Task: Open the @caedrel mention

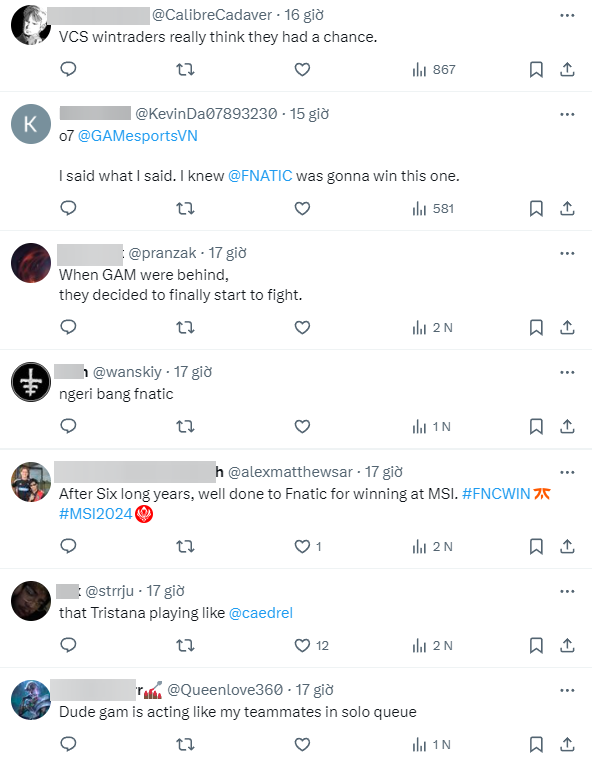Action: coord(261,613)
